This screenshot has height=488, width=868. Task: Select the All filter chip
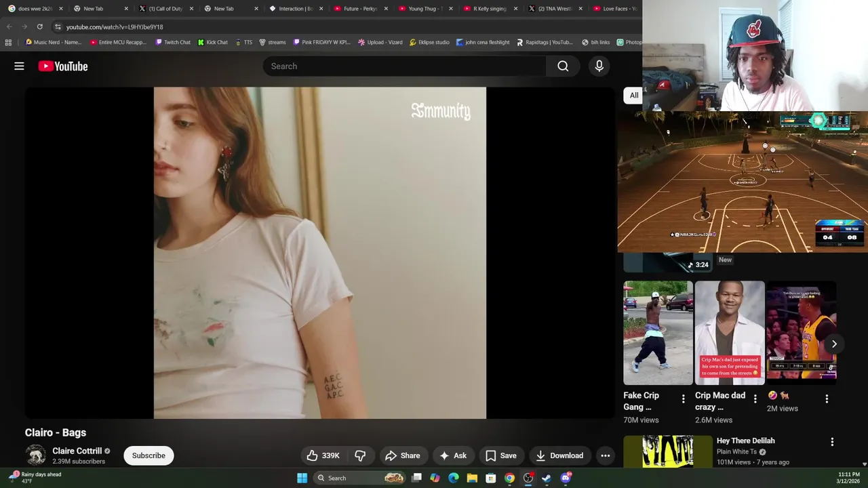point(633,95)
